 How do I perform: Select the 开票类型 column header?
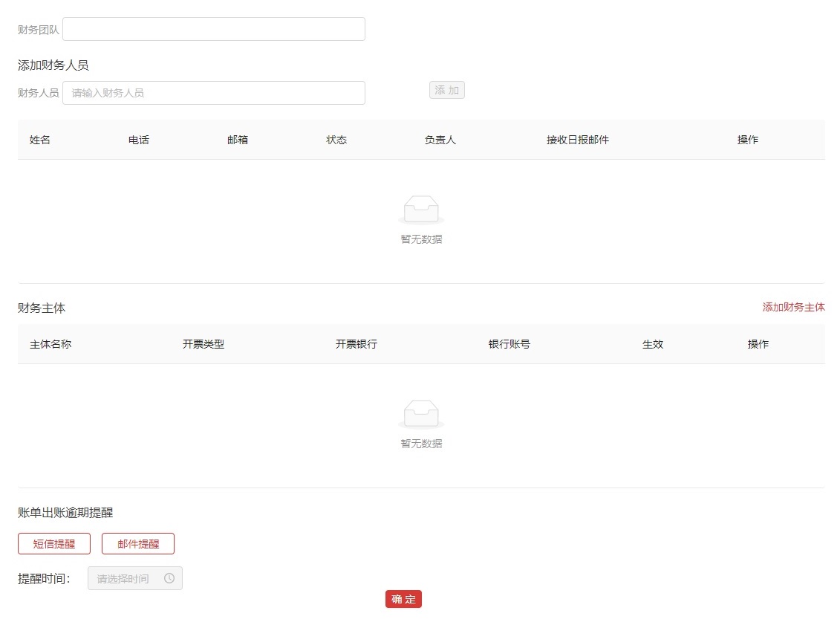click(204, 344)
